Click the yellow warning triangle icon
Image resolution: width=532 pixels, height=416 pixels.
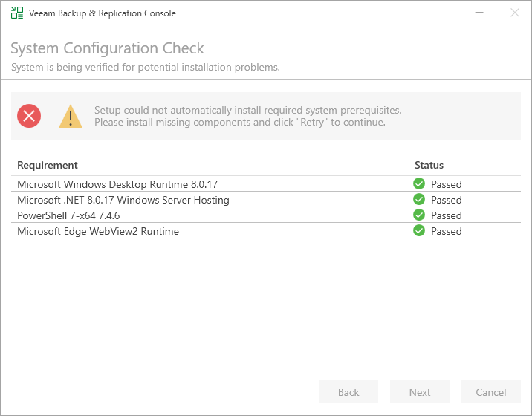click(71, 116)
